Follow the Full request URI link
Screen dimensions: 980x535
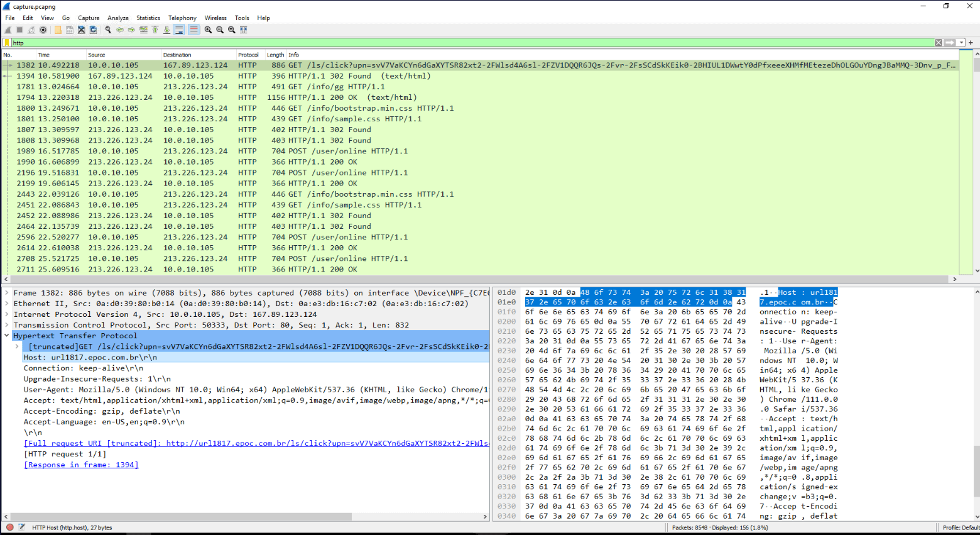click(x=256, y=443)
